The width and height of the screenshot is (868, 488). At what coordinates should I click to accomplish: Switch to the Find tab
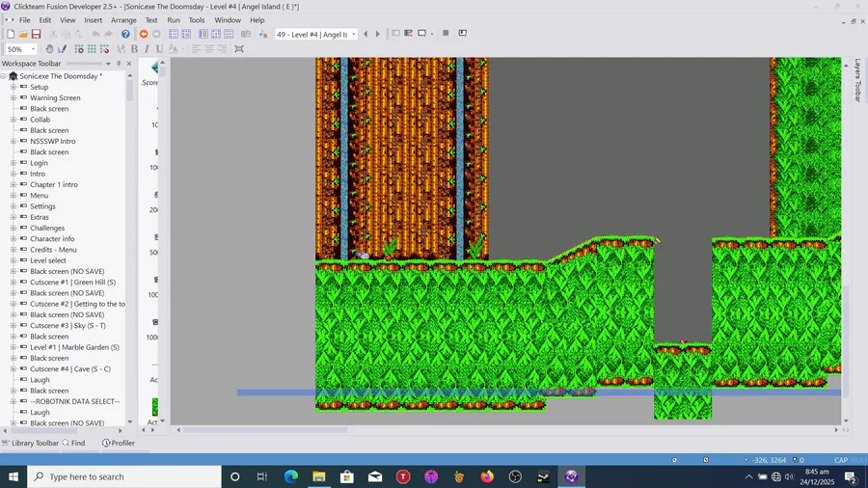tap(73, 444)
